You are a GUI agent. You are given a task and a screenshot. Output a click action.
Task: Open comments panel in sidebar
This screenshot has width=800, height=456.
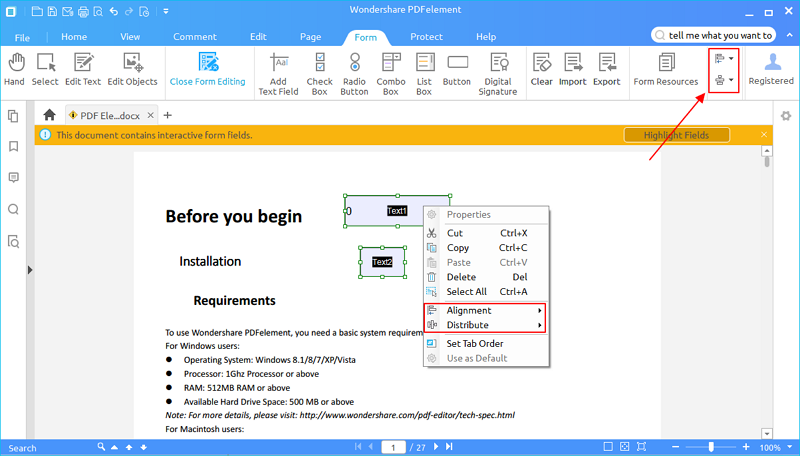coord(13,178)
